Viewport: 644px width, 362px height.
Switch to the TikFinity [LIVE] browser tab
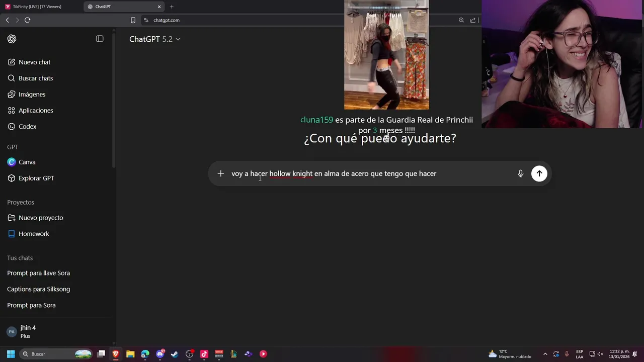tap(38, 7)
